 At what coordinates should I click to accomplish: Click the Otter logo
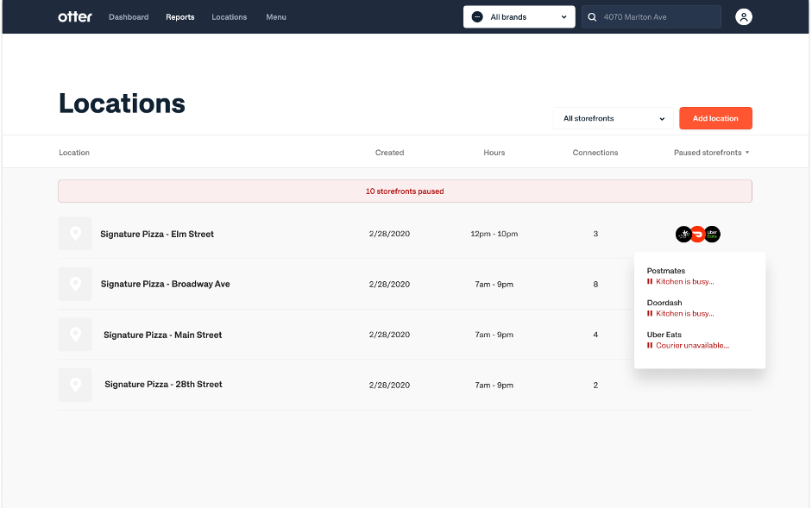coord(75,17)
